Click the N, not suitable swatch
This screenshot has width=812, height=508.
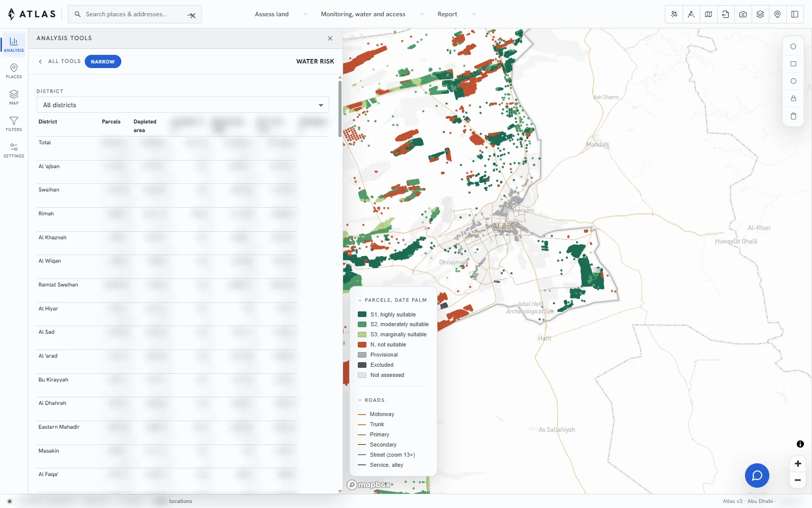[362, 344]
